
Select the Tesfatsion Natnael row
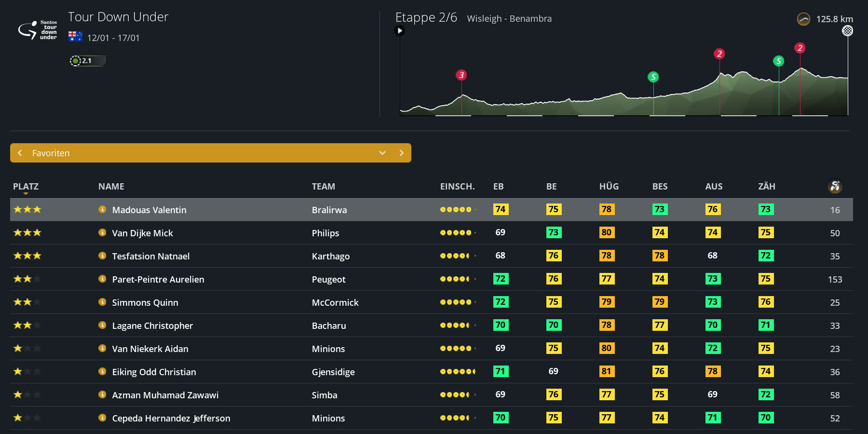pos(432,256)
